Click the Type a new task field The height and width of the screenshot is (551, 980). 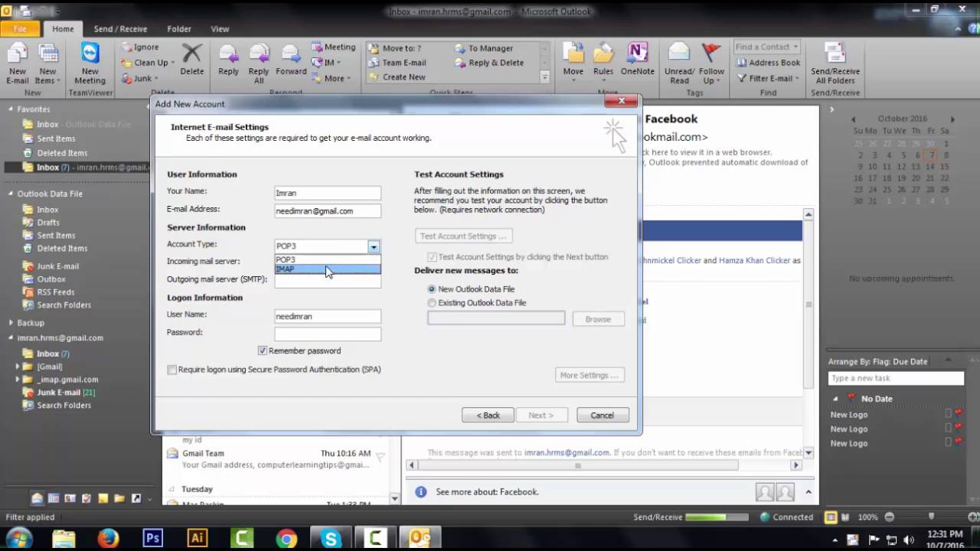tap(896, 378)
